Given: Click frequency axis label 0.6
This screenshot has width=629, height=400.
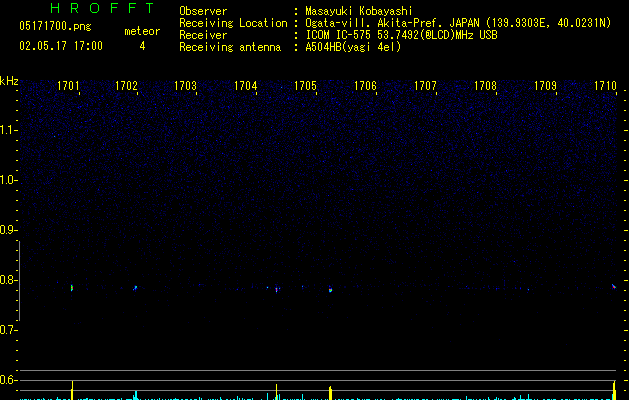Looking at the screenshot, I should (8, 380).
